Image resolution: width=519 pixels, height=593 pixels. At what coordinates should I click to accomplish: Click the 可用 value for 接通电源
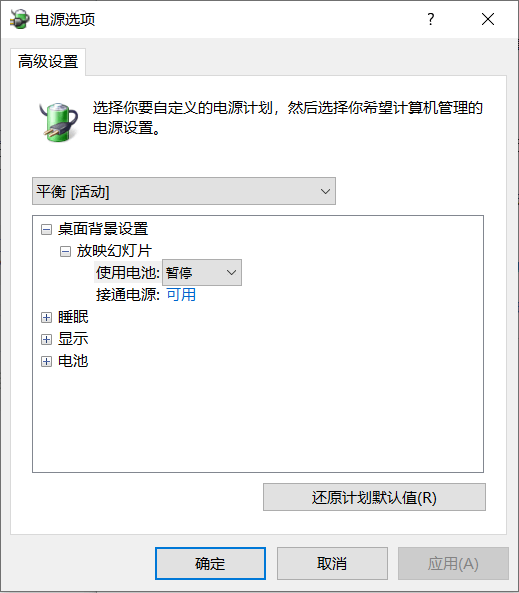tap(181, 295)
